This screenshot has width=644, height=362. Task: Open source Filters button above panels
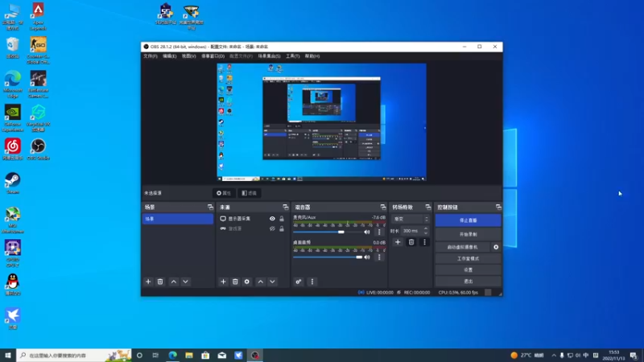(x=250, y=193)
